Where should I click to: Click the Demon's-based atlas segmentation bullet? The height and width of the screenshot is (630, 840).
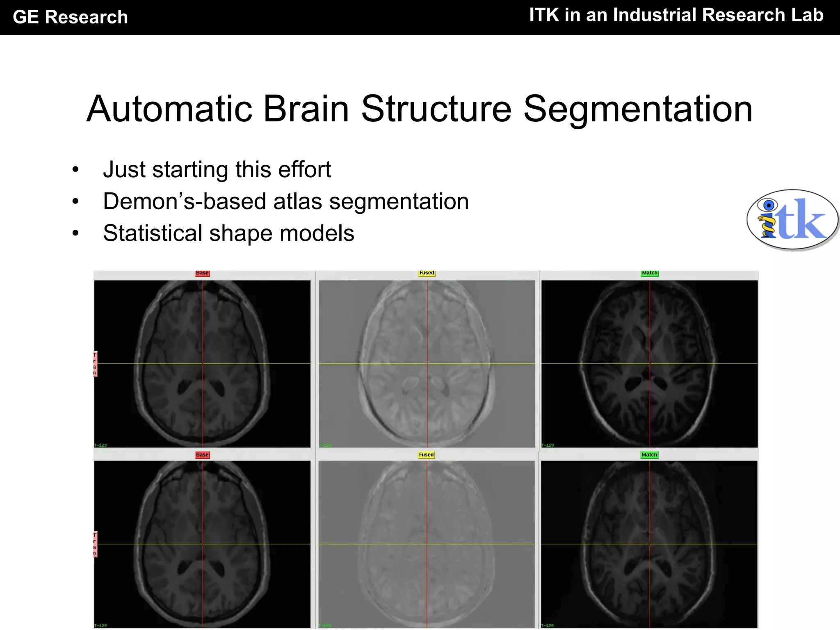tap(286, 201)
